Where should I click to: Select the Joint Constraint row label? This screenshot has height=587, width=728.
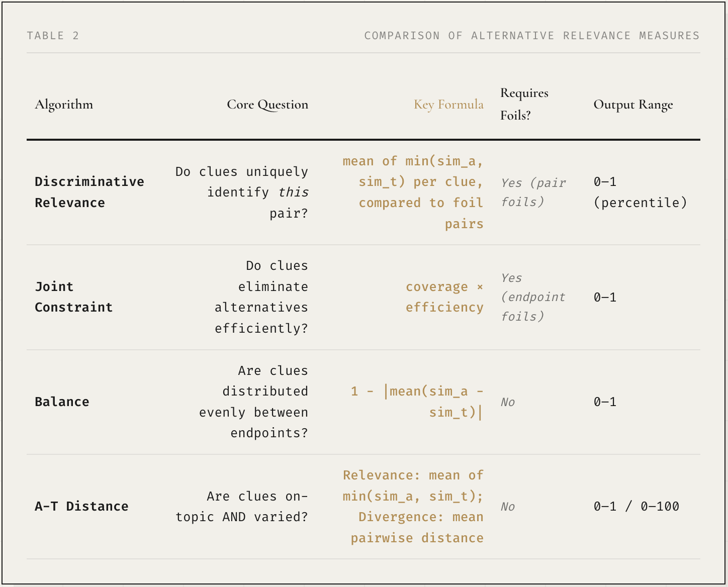tap(73, 297)
